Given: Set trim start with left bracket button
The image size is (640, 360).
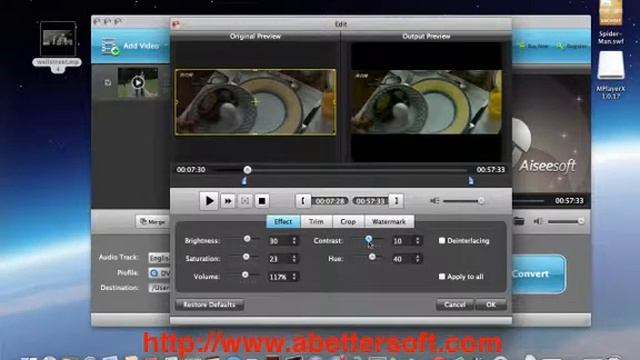Looking at the screenshot, I should (x=303, y=201).
